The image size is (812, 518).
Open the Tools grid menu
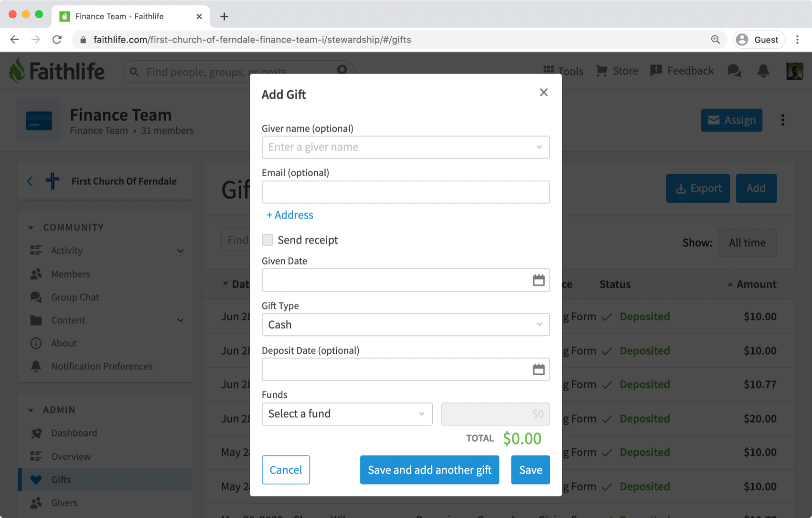[x=564, y=71]
